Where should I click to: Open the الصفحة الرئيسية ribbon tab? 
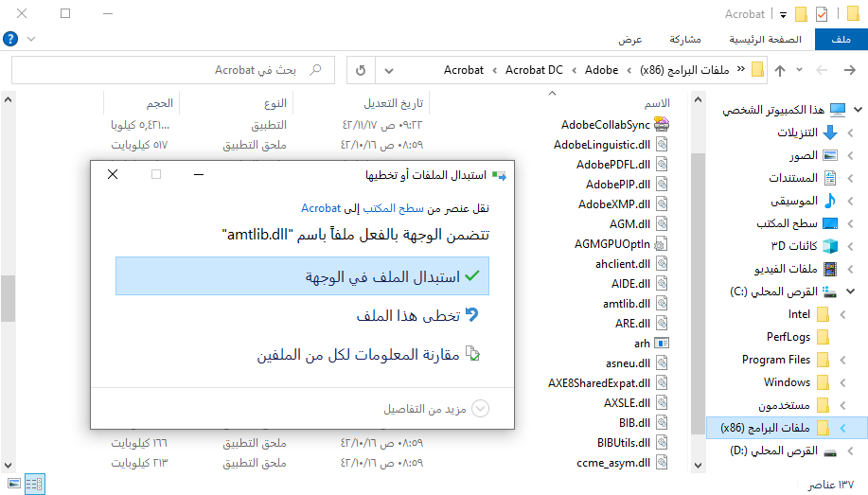pyautogui.click(x=765, y=40)
